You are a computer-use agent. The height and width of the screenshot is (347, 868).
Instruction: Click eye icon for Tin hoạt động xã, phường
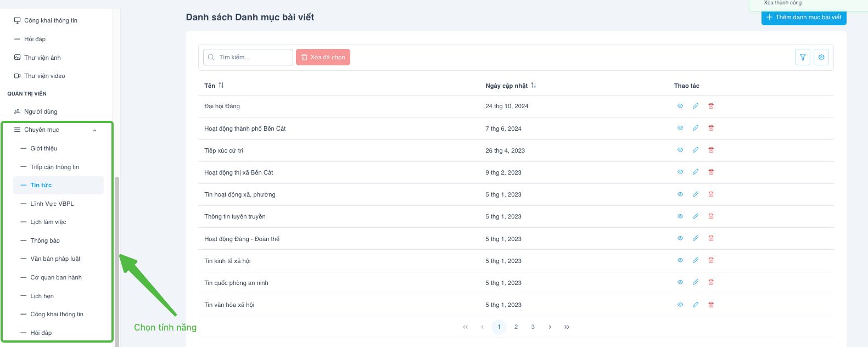click(x=680, y=194)
